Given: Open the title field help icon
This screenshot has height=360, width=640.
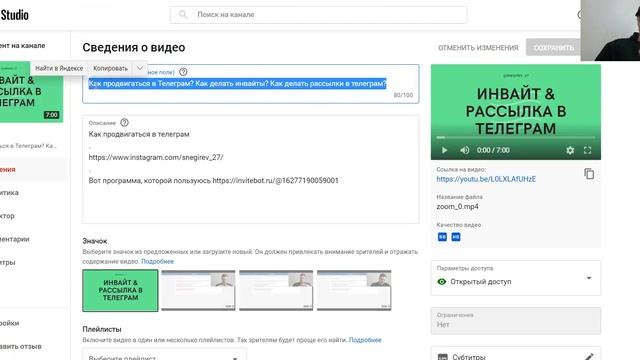Looking at the screenshot, I should point(183,72).
